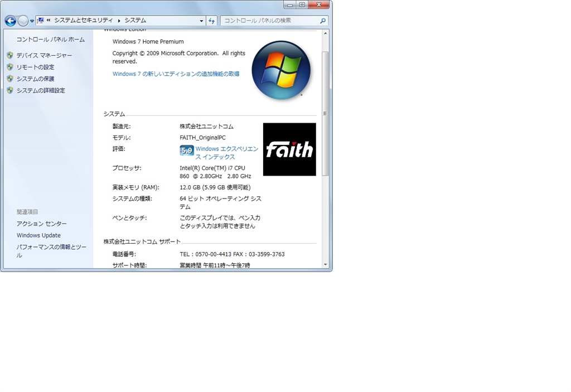
Task: Click the shield icon beside システムの詳細設定
Action: click(10, 90)
